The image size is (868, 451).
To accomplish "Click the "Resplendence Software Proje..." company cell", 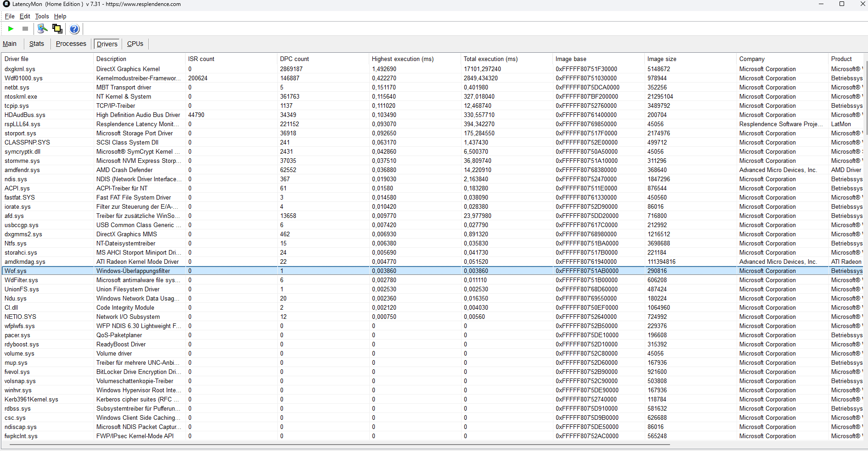I will [x=781, y=124].
